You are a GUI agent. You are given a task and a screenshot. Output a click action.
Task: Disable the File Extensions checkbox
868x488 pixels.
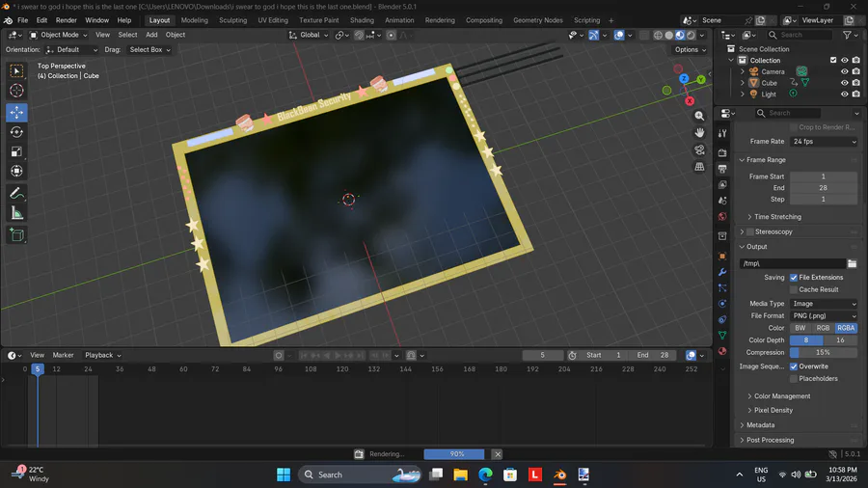tap(794, 278)
